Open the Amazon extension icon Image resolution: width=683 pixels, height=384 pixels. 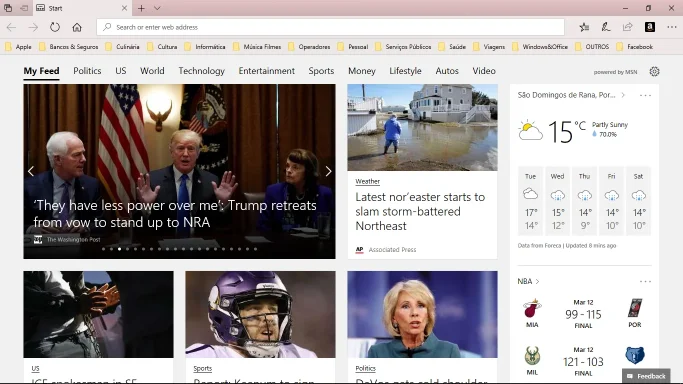point(649,27)
